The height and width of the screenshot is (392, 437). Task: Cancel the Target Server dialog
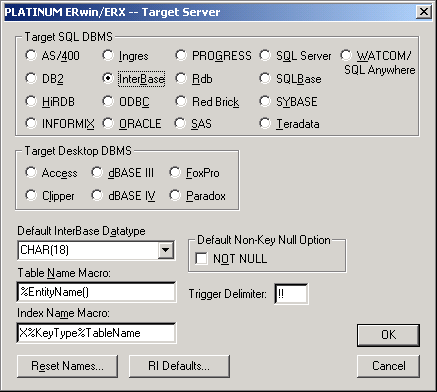(388, 366)
